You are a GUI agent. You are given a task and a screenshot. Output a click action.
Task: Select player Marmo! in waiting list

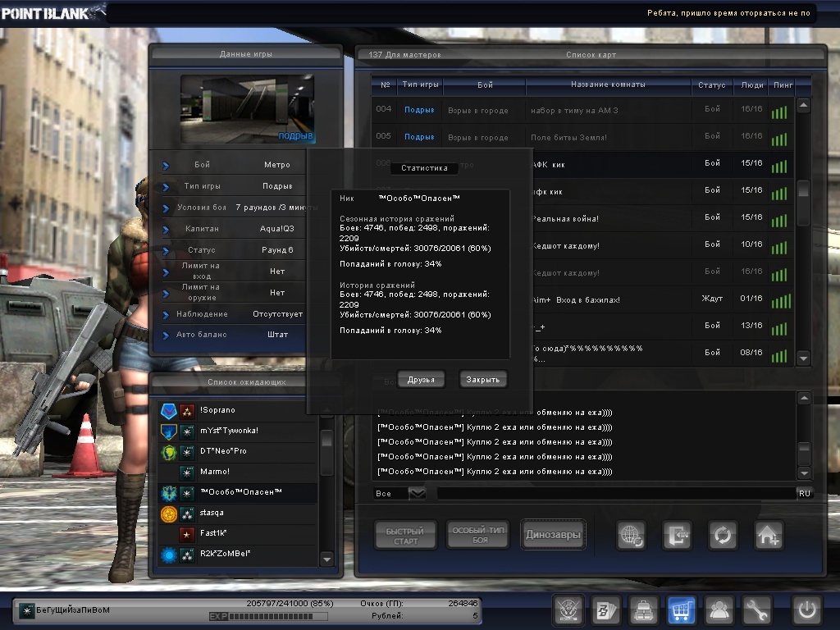pos(238,472)
